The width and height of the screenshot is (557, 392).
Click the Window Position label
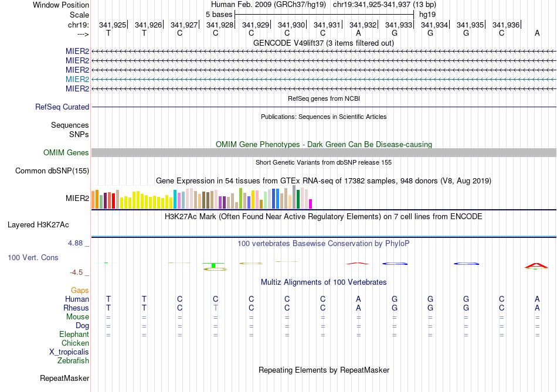61,5
